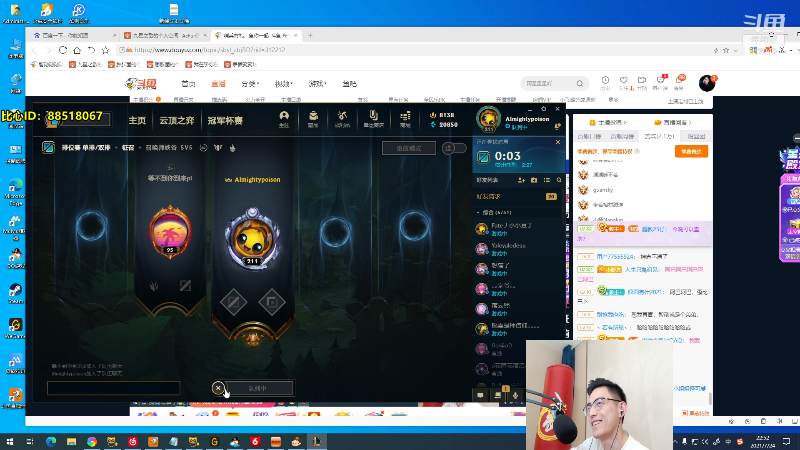
Task: Open the Collection icon in League client
Action: 313,119
